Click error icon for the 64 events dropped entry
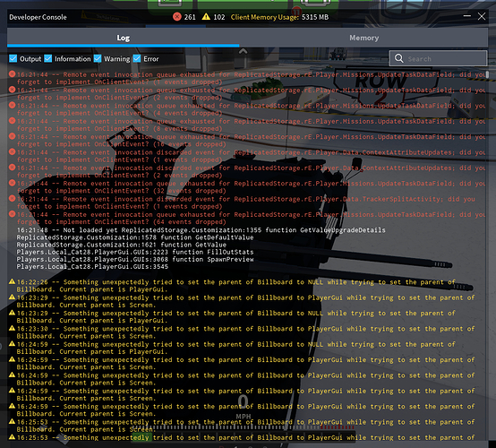The width and height of the screenshot is (496, 448). pos(12,214)
